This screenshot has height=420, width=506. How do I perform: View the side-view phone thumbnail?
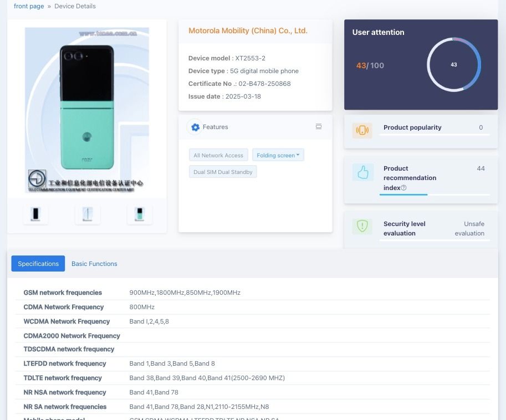88,214
